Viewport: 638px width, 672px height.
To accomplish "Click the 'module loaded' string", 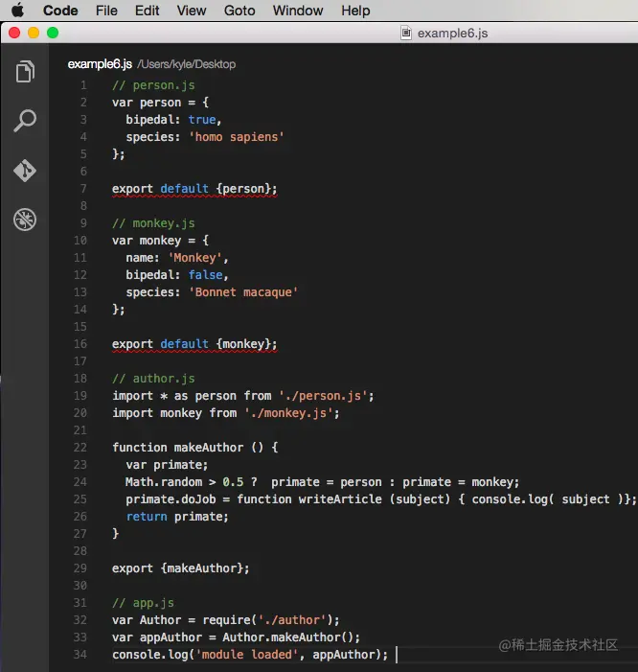I will click(x=246, y=655).
